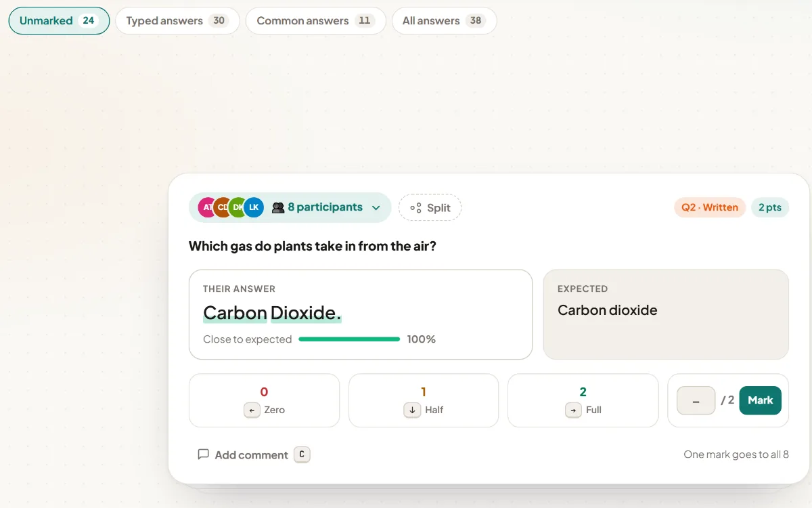812x508 pixels.
Task: Click the right arrow key icon for Full
Action: (x=573, y=410)
